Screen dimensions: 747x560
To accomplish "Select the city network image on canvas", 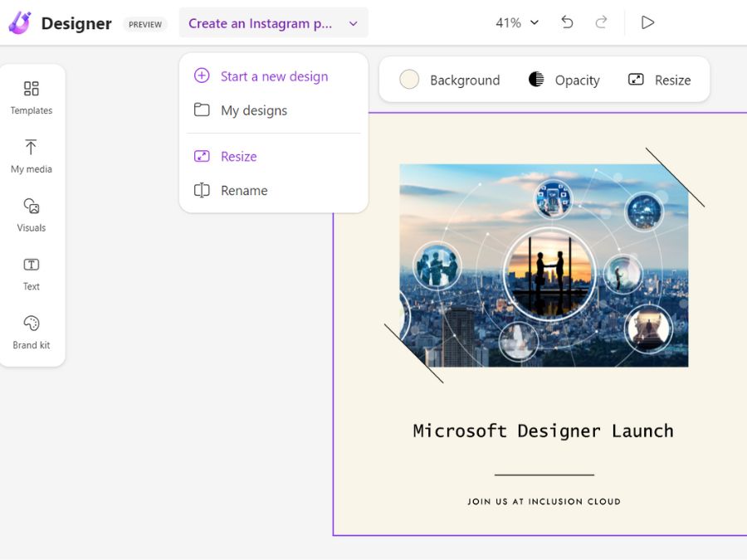I will 544,265.
